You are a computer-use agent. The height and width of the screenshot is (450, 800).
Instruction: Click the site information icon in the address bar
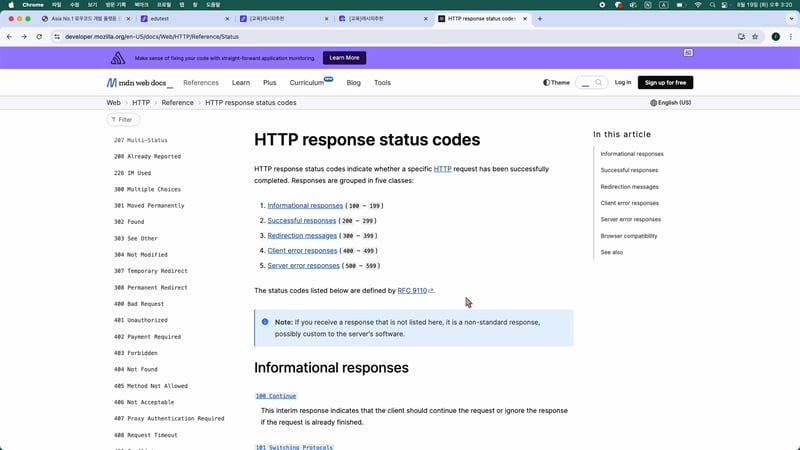(56, 37)
